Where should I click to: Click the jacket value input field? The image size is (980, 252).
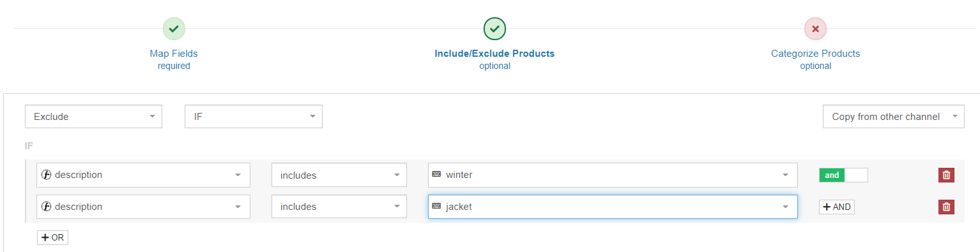coord(613,207)
